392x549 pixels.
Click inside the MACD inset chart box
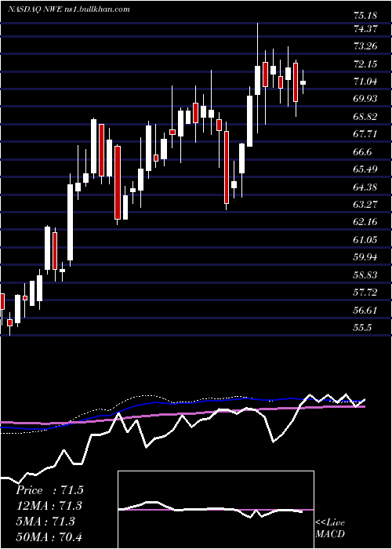click(216, 510)
